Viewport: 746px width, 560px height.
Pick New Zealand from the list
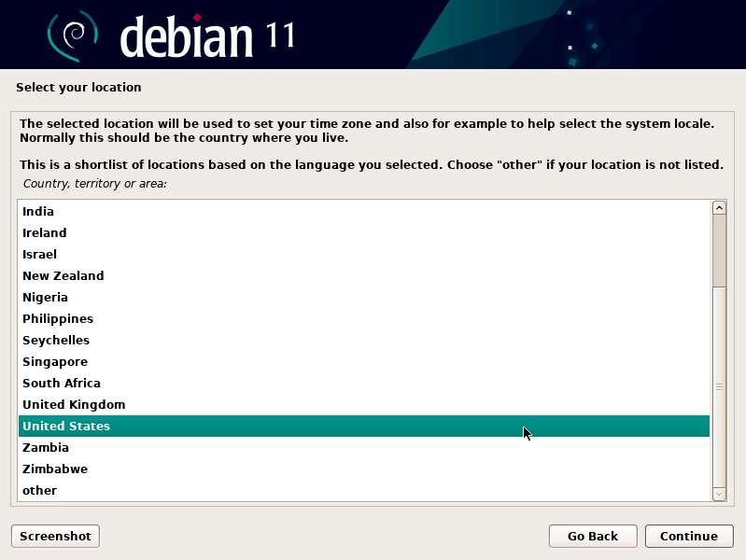[63, 275]
